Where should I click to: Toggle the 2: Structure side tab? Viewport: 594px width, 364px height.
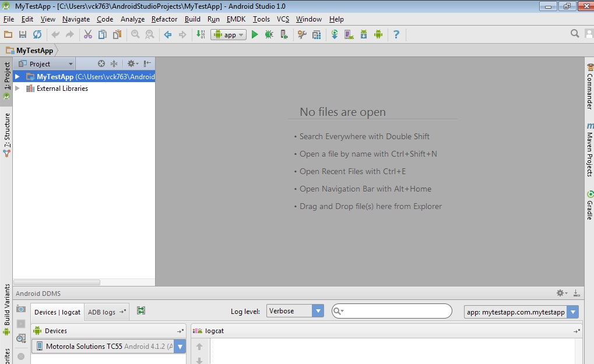(x=6, y=135)
